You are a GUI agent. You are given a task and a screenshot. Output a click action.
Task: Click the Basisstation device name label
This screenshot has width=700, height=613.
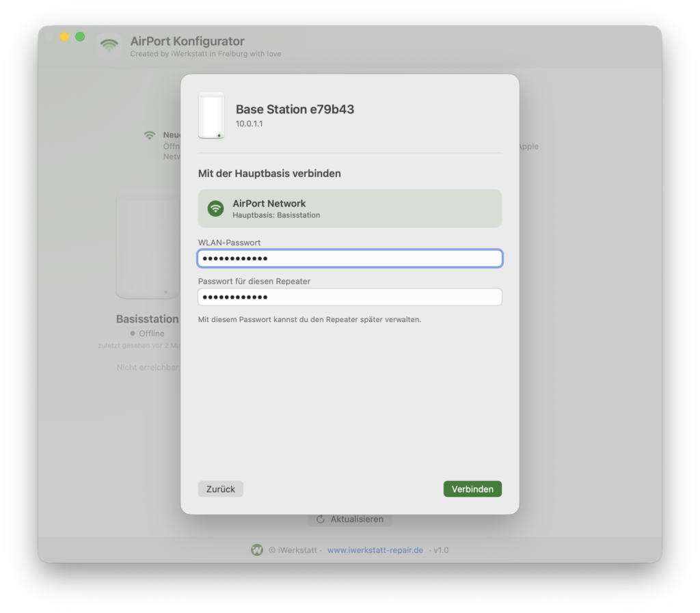pos(148,319)
